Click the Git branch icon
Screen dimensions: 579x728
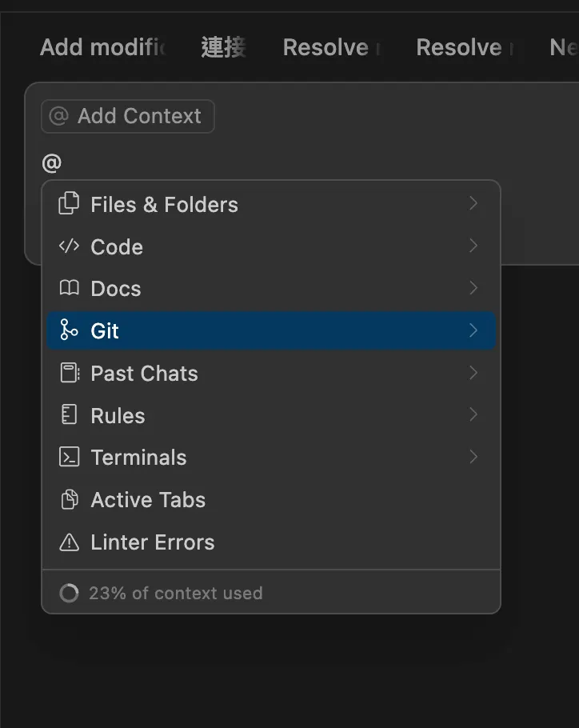tap(70, 330)
